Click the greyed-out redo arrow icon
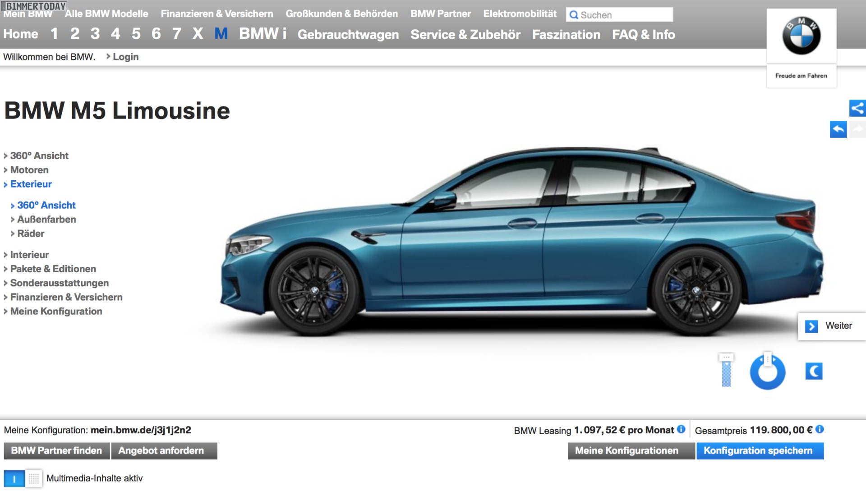 coord(857,130)
